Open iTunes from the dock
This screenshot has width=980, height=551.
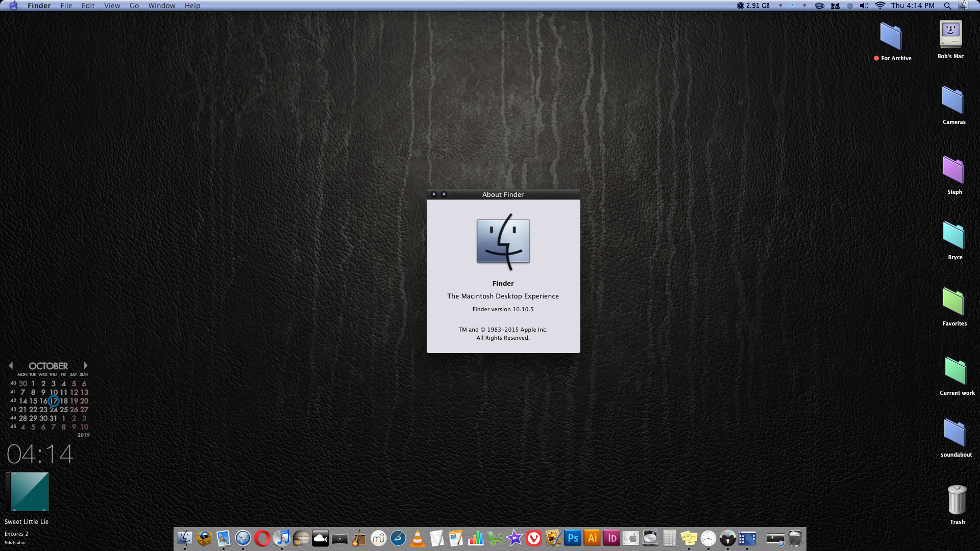tap(281, 538)
